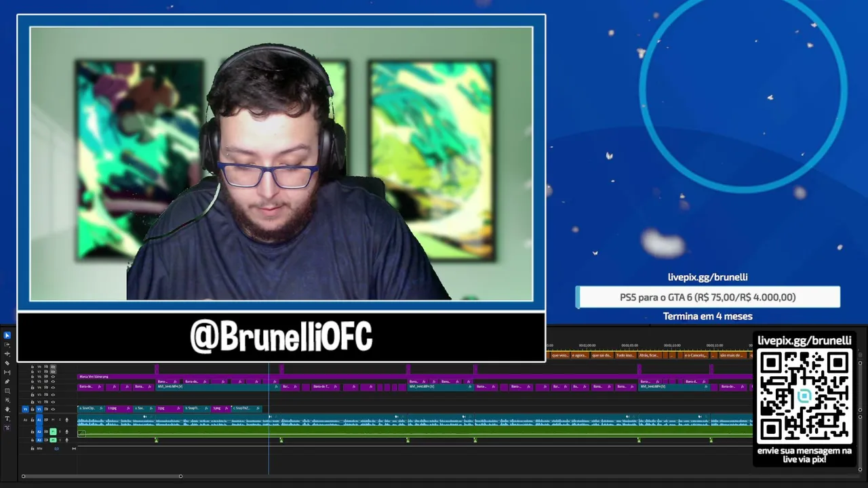Unmute audio track A3
The image size is (868, 488).
pos(53,440)
